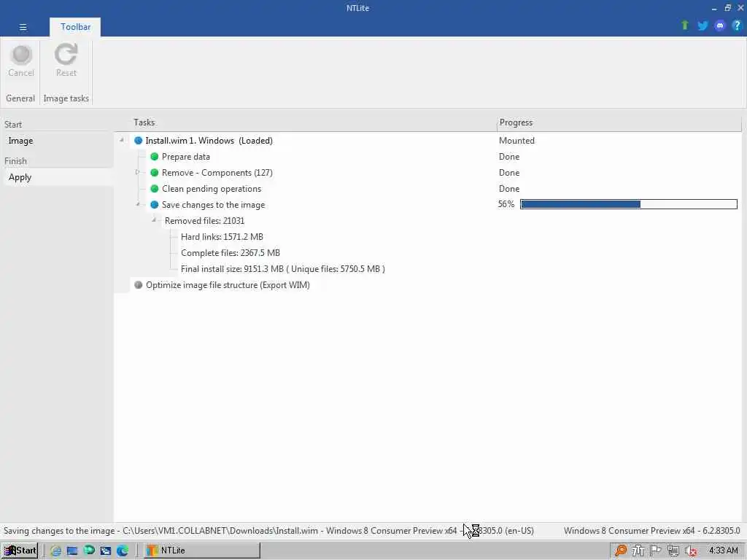Click gray dot beside Optimize image file structure
The image size is (747, 560).
[138, 285]
